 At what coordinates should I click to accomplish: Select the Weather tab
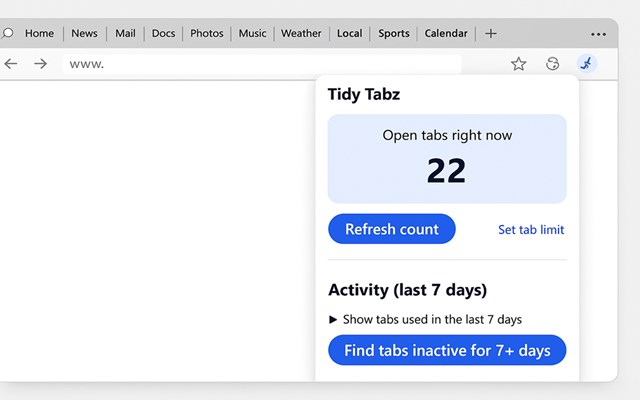[x=301, y=33]
